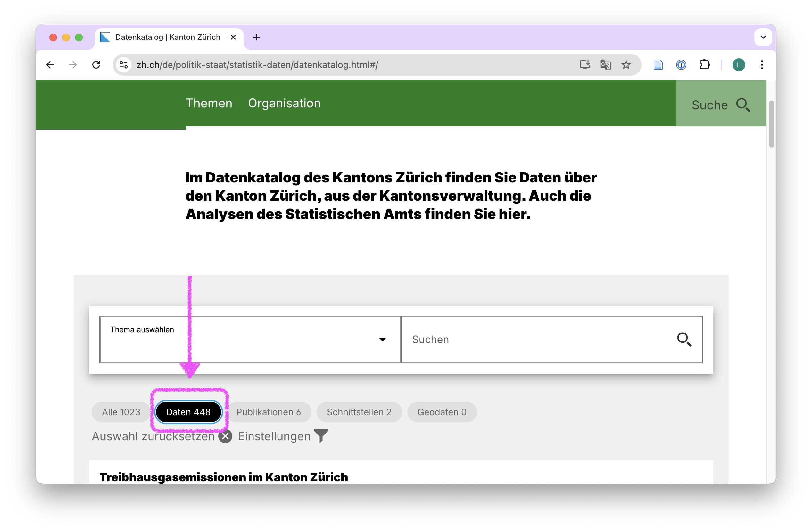Image resolution: width=812 pixels, height=531 pixels.
Task: Expand the tab search chevron
Action: (763, 37)
